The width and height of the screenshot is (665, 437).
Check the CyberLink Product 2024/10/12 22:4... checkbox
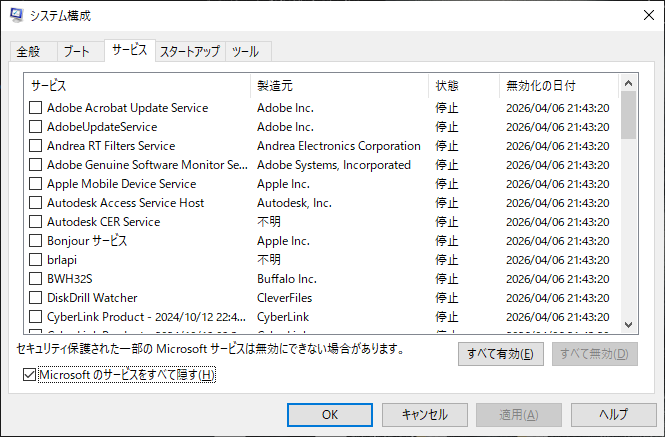36,317
